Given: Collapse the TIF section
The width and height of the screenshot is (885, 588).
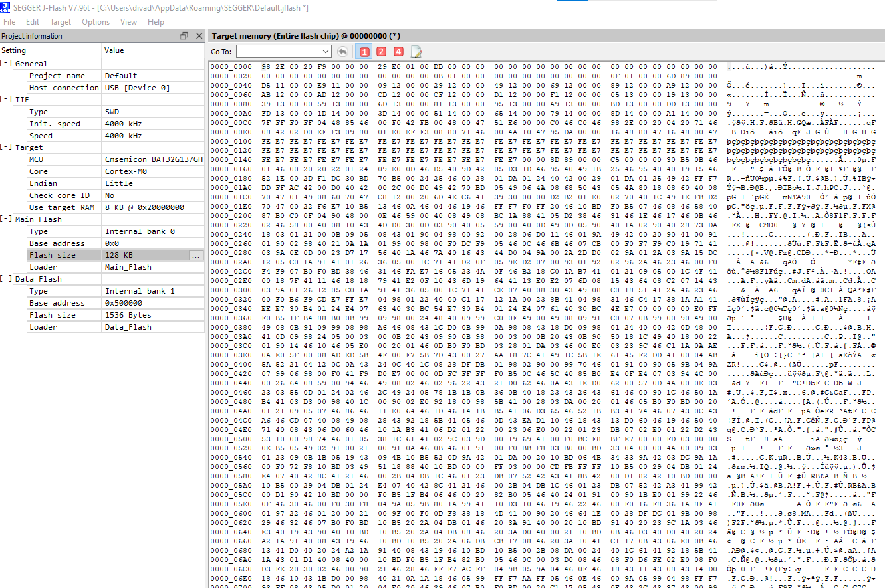Looking at the screenshot, I should pos(6,100).
